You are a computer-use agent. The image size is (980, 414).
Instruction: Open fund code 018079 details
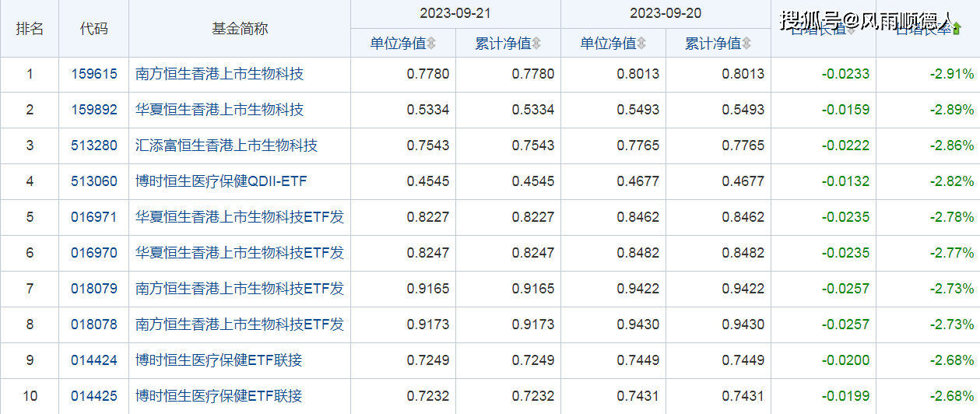click(93, 289)
